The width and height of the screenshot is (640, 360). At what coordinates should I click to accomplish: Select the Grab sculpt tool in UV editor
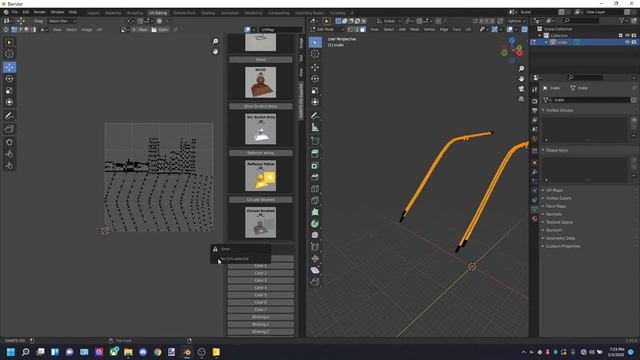[9, 142]
